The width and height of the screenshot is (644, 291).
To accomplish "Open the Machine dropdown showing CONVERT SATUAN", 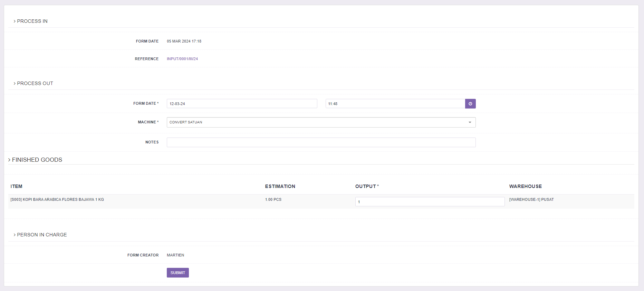I will (321, 122).
